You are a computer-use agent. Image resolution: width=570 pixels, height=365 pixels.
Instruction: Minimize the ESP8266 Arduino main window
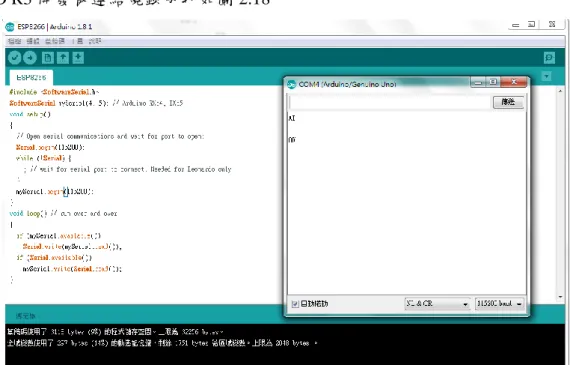515,25
